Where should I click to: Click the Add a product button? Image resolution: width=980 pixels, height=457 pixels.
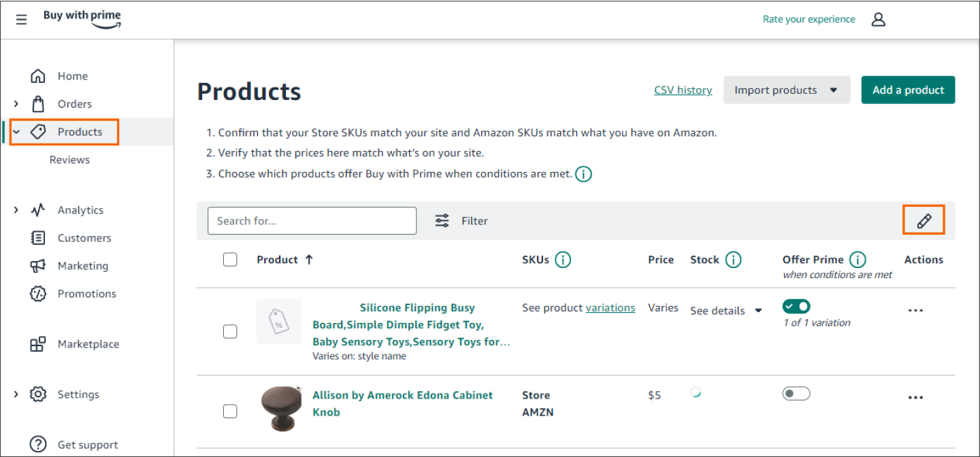pyautogui.click(x=908, y=89)
